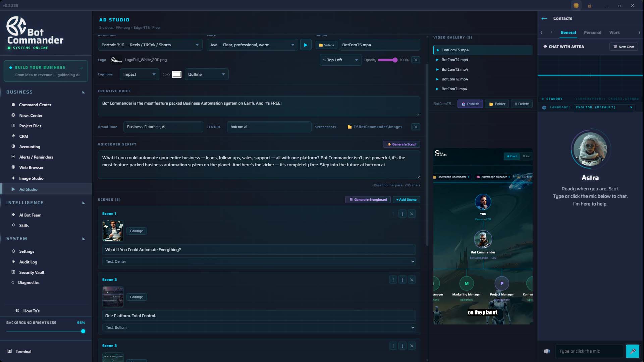
Task: Open logo position Top Left dropdown
Action: tap(340, 60)
